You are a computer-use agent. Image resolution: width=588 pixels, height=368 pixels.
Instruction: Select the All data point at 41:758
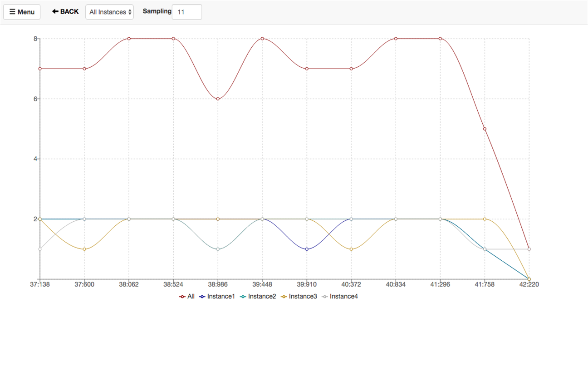coord(485,129)
